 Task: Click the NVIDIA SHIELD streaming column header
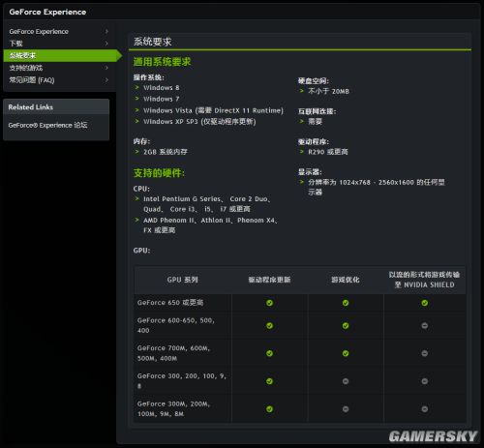[425, 280]
